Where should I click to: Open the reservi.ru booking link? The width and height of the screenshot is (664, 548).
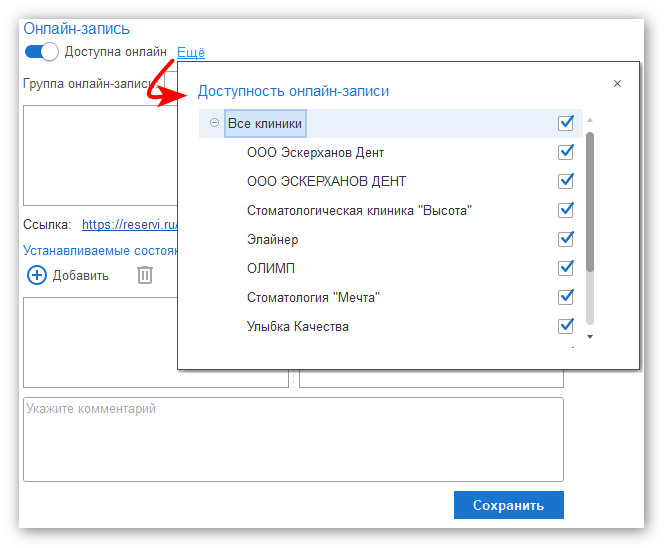[x=128, y=225]
